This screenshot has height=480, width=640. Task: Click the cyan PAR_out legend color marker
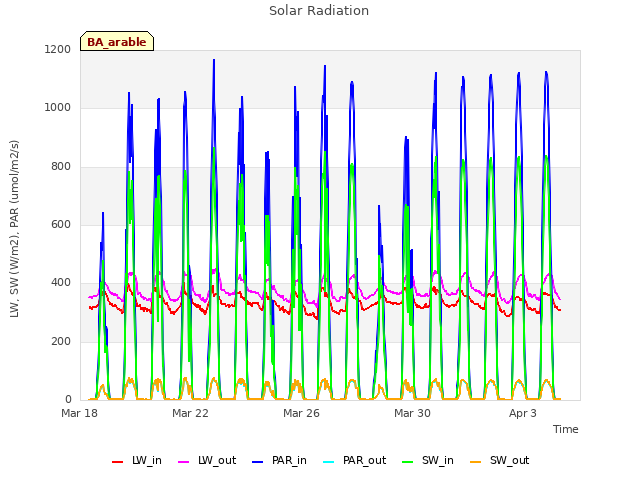pyautogui.click(x=328, y=462)
